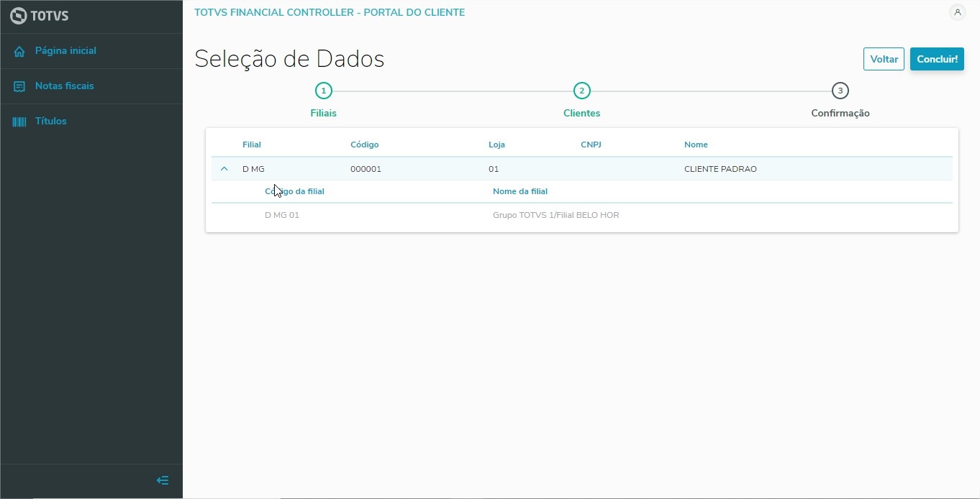980x499 pixels.
Task: Click the TOTVS logo in sidebar
Action: pos(40,16)
